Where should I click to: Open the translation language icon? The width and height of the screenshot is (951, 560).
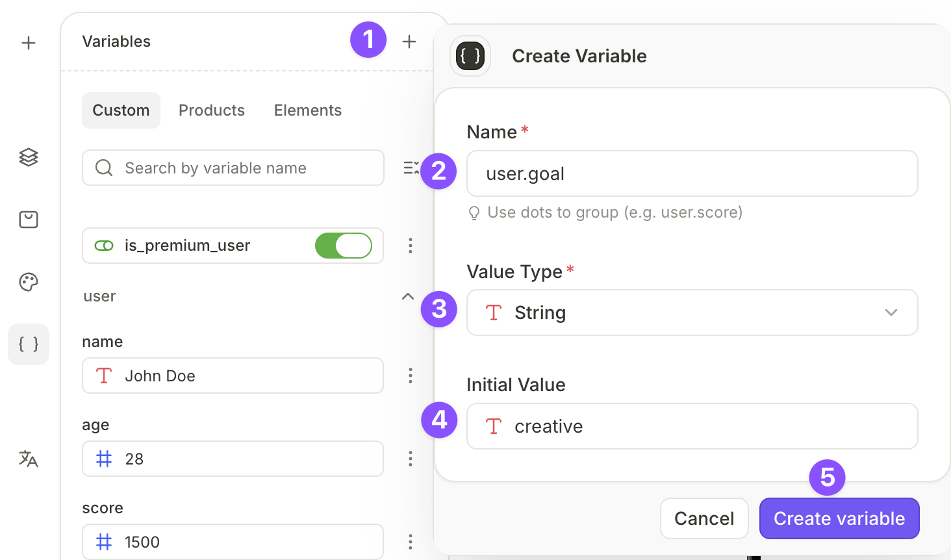(x=29, y=459)
